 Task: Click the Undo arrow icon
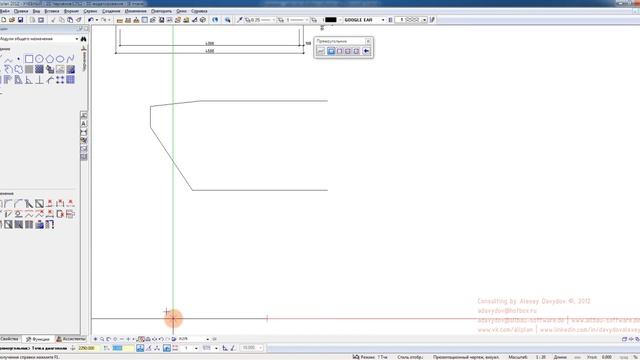point(91,20)
